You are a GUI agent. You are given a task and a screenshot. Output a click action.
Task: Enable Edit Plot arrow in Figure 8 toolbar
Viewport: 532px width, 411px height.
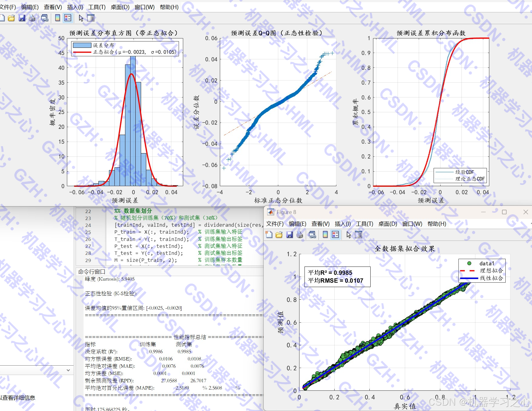(x=349, y=235)
